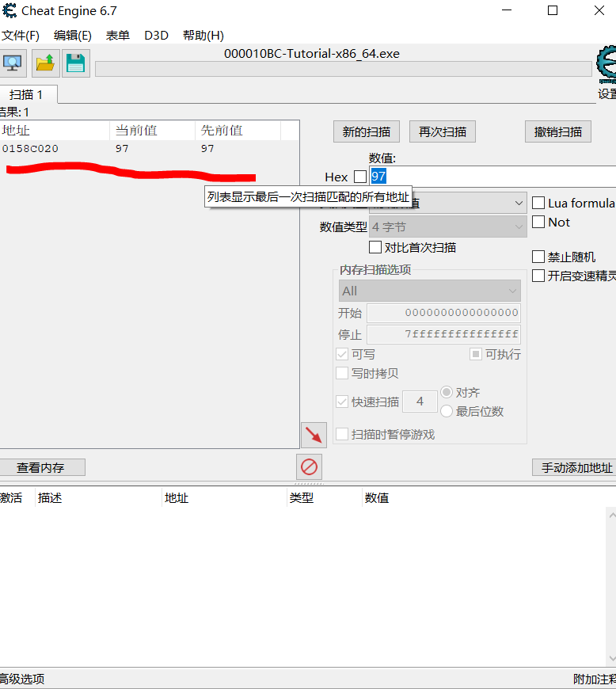Click the open process computer icon
This screenshot has width=616, height=689.
[13, 63]
